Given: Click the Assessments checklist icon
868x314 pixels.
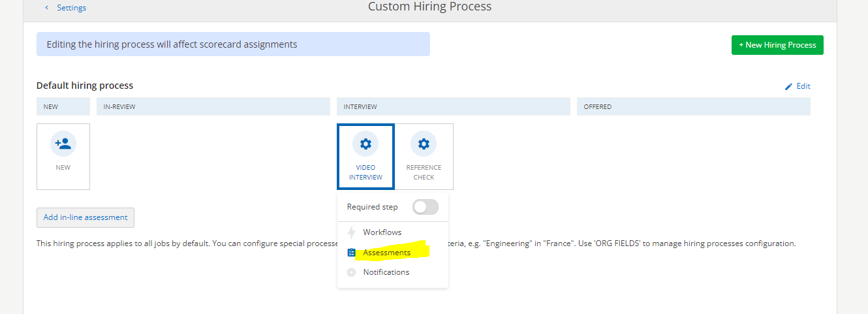Looking at the screenshot, I should [x=352, y=253].
